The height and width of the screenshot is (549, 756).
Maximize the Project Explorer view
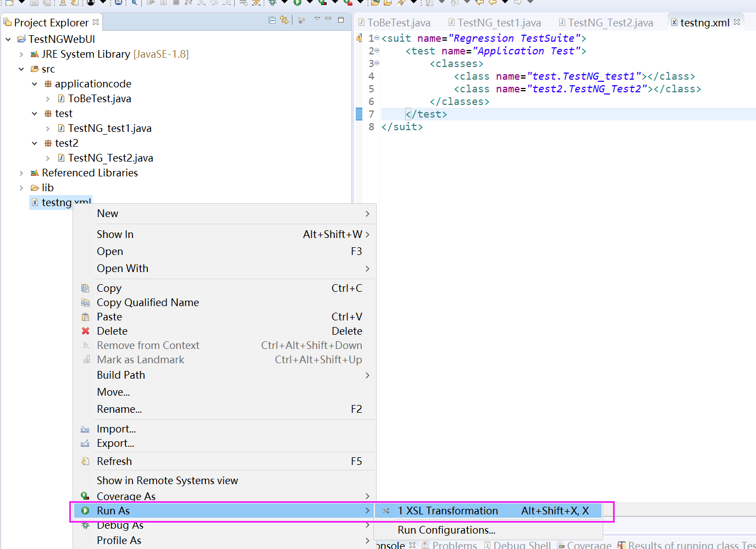pos(341,19)
